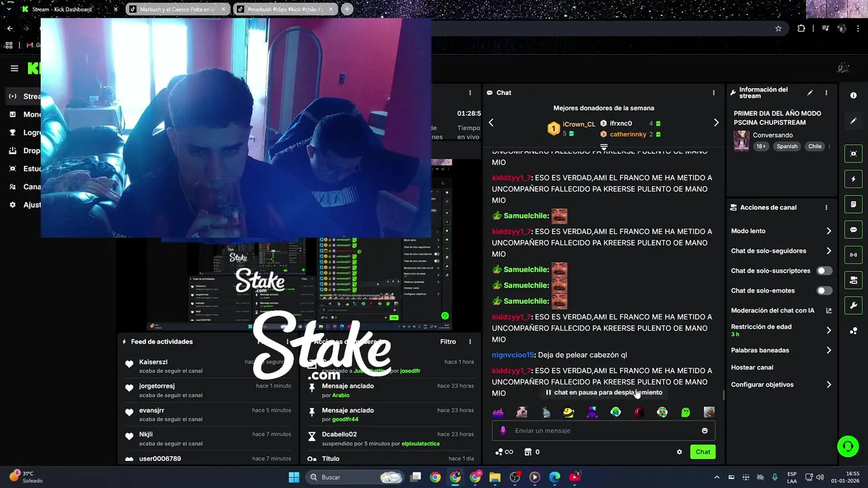Click the taskbar Buscar search box

click(x=355, y=477)
